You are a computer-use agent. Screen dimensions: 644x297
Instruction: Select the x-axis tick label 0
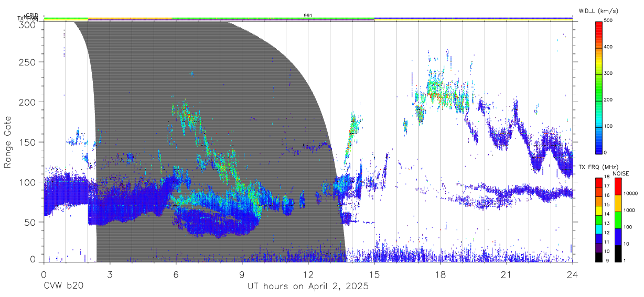44,275
